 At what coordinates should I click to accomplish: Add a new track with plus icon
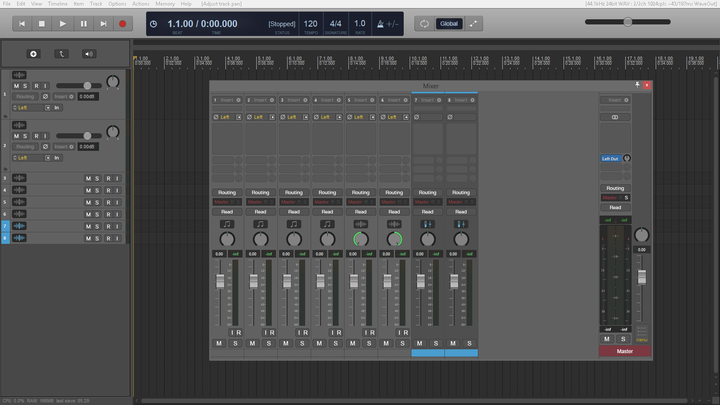point(33,54)
